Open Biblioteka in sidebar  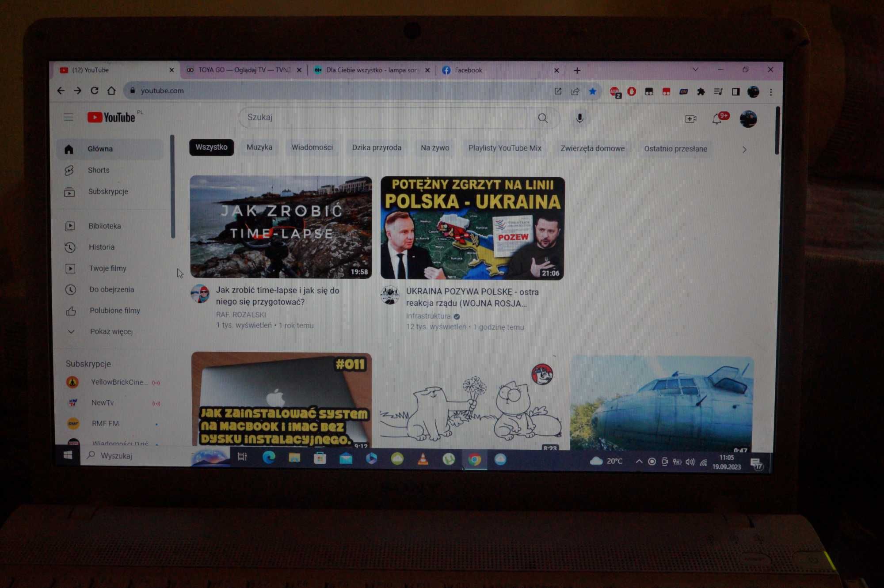pyautogui.click(x=110, y=226)
